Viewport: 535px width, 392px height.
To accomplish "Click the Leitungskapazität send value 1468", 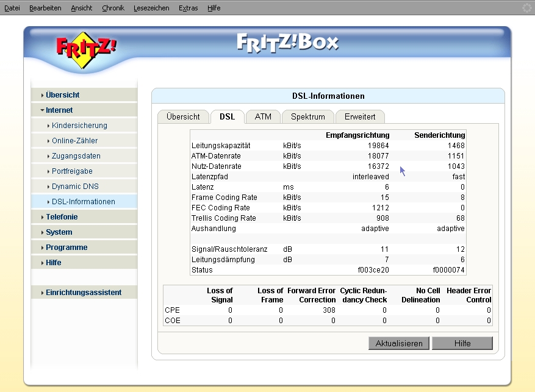I will (x=456, y=146).
